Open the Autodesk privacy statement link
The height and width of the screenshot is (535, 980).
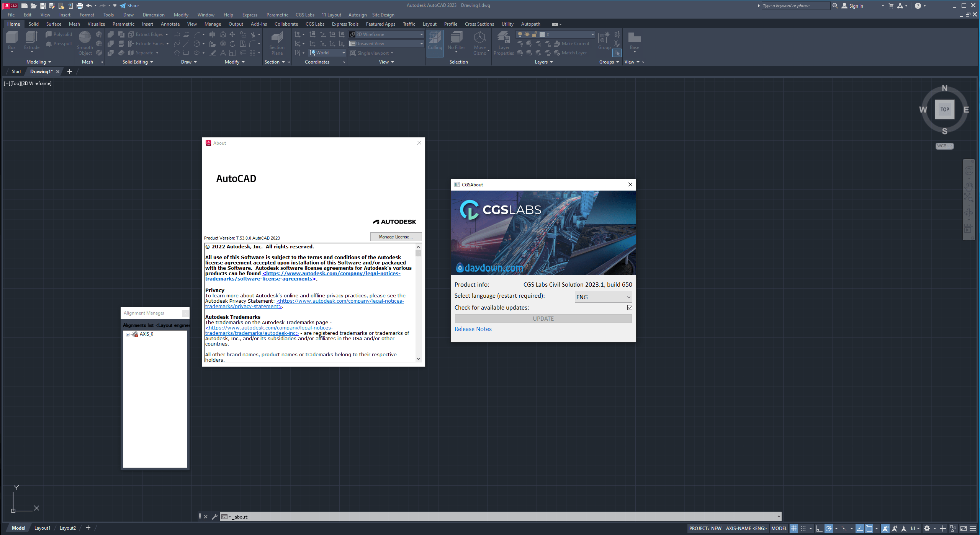304,304
